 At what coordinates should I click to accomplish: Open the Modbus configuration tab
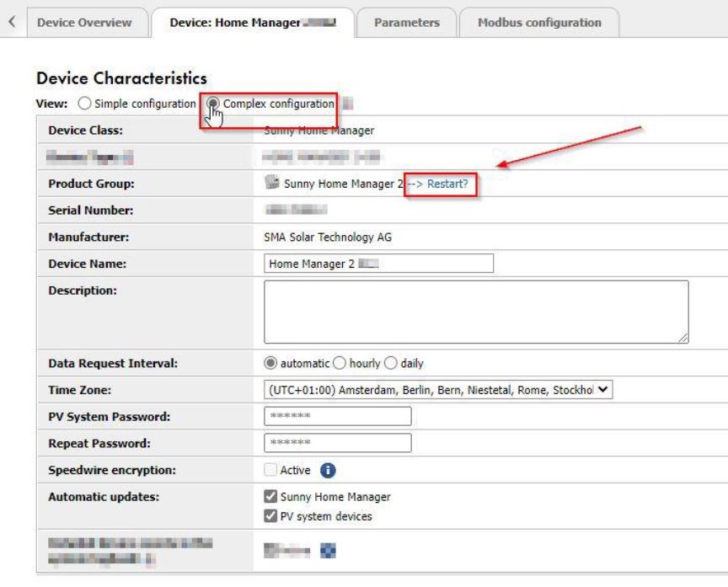539,23
